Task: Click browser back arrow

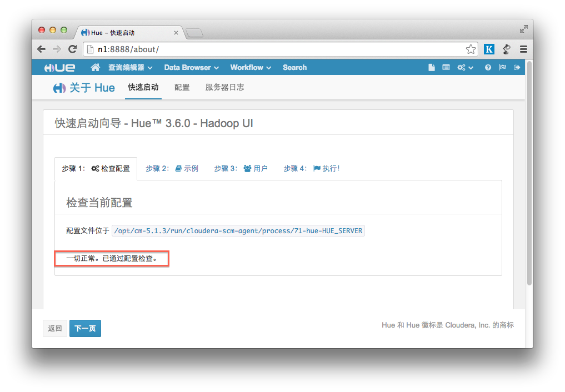Action: click(42, 49)
